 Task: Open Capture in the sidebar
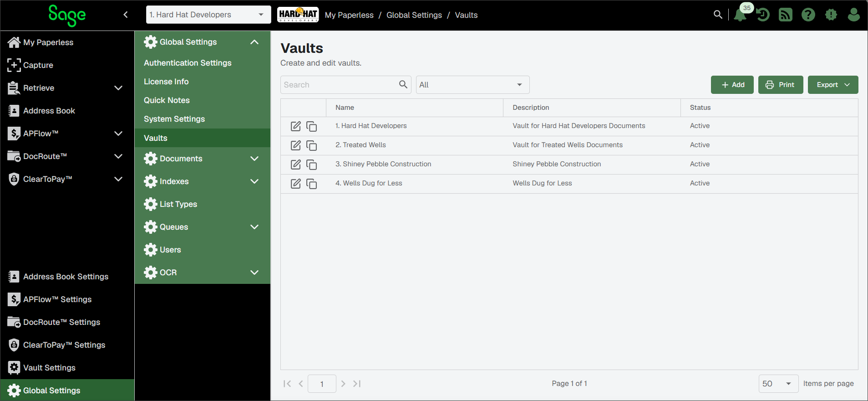67,65
